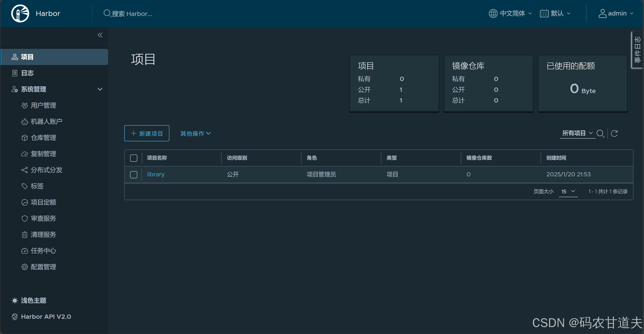Click the Harbor search input field
The width and height of the screenshot is (644, 334).
132,13
